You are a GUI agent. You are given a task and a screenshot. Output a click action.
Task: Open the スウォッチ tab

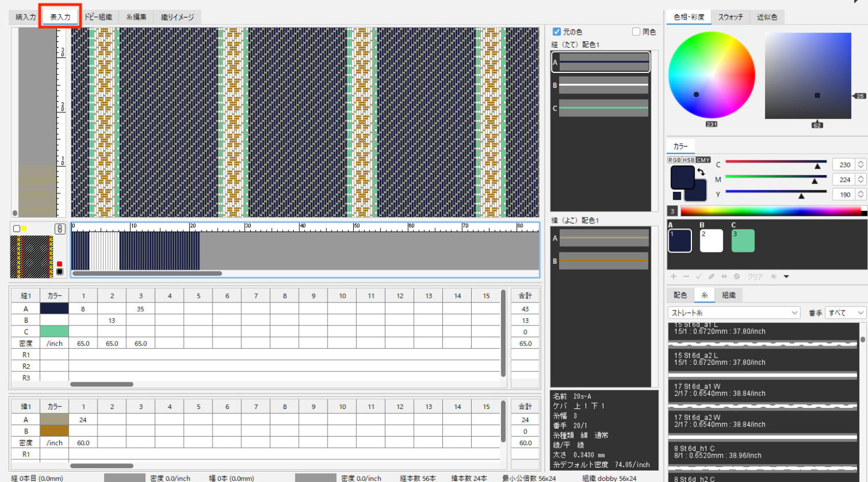pos(730,17)
